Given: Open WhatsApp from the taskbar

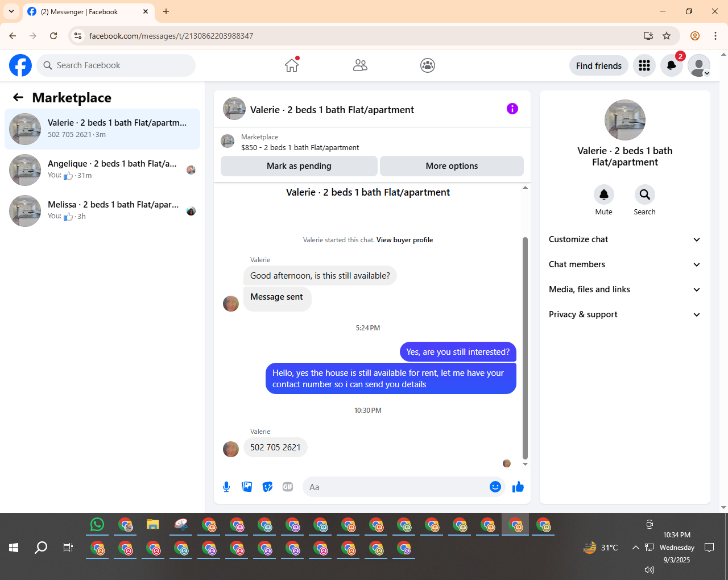Looking at the screenshot, I should coord(97,525).
